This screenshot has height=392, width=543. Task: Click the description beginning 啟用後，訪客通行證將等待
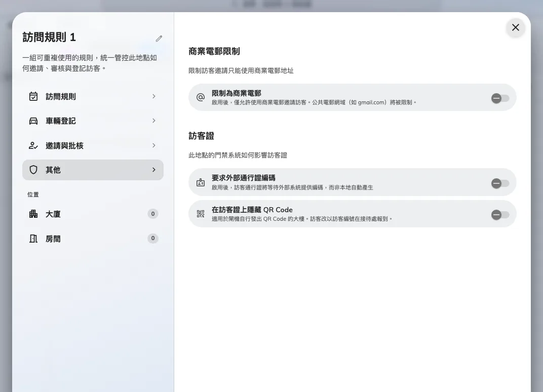click(292, 187)
